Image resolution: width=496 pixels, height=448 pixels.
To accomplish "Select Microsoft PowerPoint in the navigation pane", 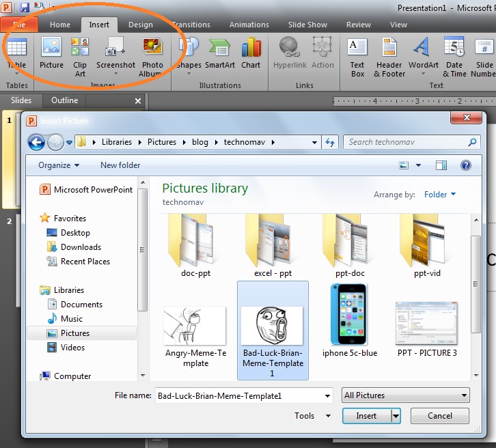I will (x=86, y=190).
